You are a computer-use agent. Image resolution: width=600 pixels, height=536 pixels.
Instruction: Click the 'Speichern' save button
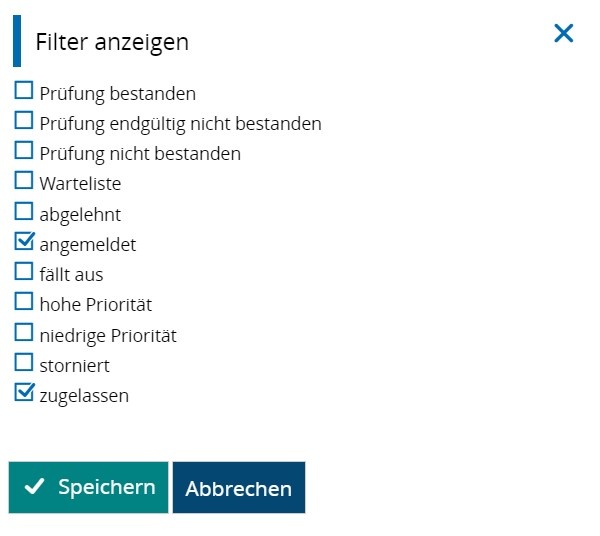[89, 487]
